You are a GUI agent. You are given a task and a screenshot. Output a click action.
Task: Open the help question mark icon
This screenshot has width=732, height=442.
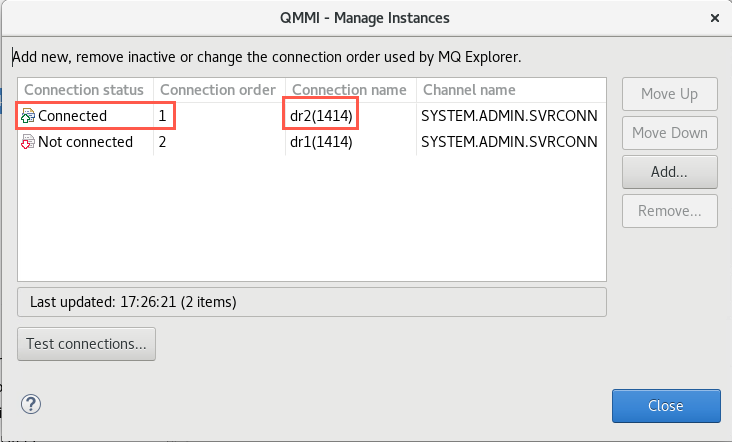click(31, 404)
